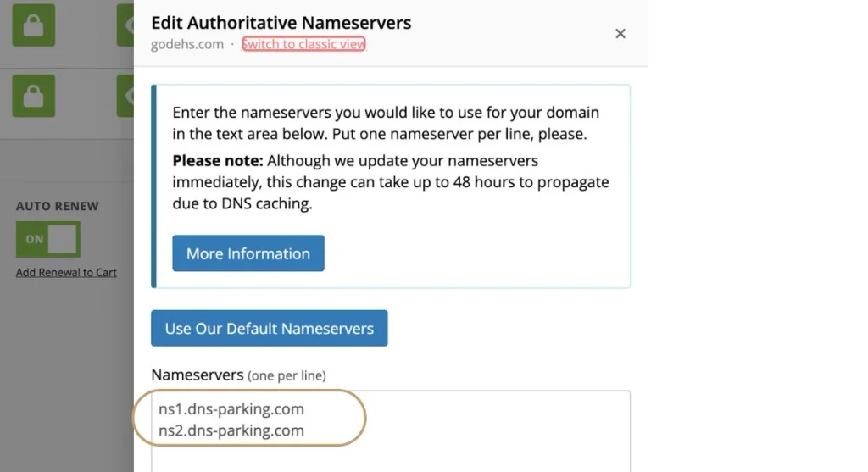Select the ns1.dns-parking.com line
The height and width of the screenshot is (472, 868).
coord(231,409)
